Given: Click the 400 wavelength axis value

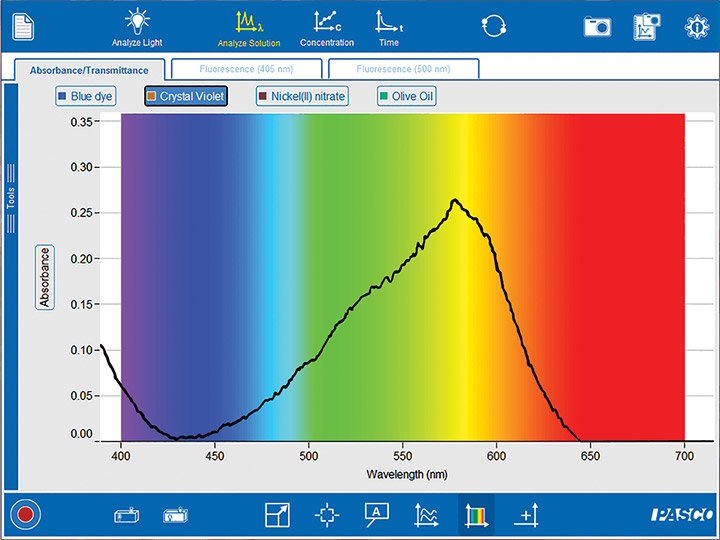Looking at the screenshot, I should (121, 456).
